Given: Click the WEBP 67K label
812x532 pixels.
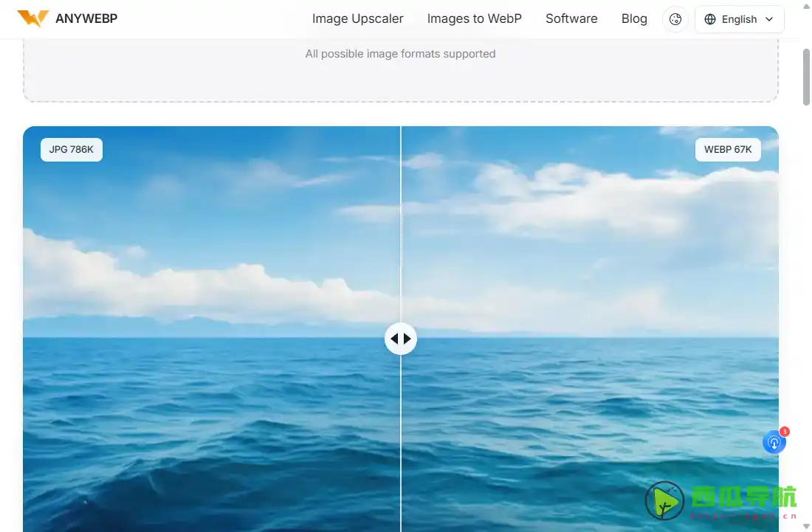Looking at the screenshot, I should [x=728, y=150].
